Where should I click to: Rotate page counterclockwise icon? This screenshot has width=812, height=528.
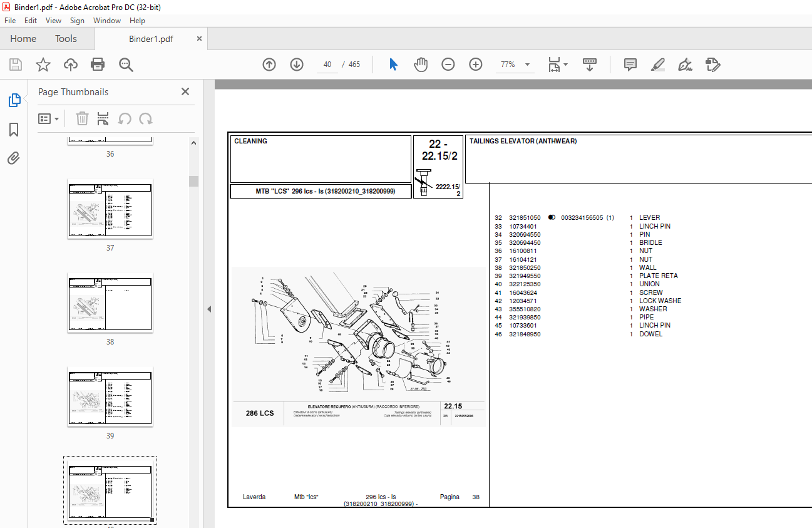[x=125, y=118]
